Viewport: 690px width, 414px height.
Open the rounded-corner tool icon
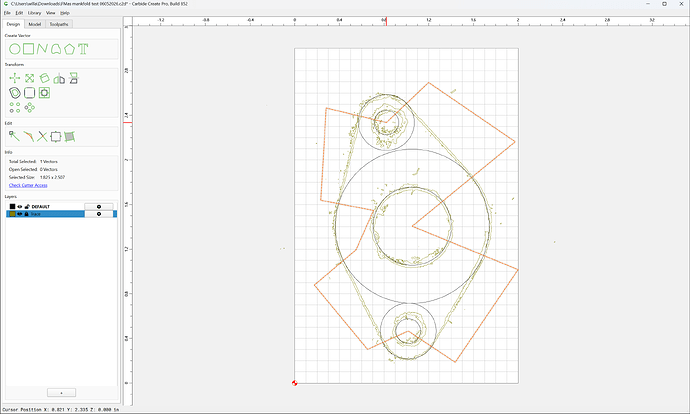(29, 93)
